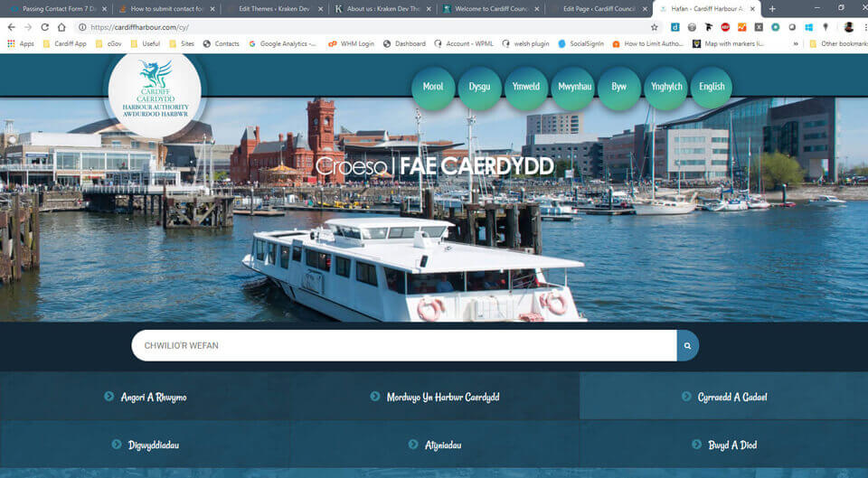Bookmark this page with the star icon
Viewport: 868px width, 478px height.
[655, 27]
